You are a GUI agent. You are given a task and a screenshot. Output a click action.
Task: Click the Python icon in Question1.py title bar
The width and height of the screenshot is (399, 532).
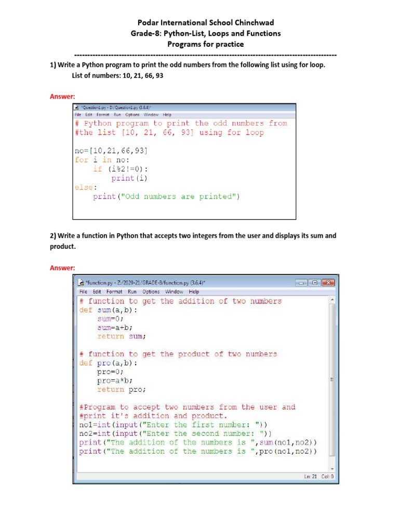pos(77,108)
